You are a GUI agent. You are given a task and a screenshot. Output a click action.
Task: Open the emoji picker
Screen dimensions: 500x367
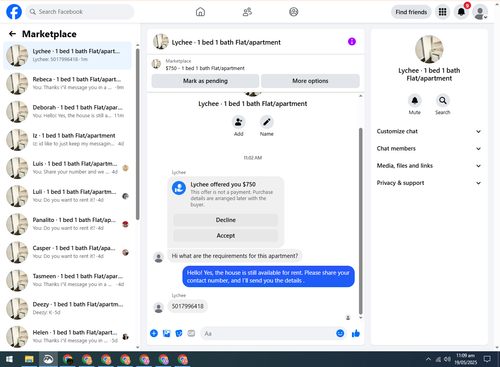(340, 333)
